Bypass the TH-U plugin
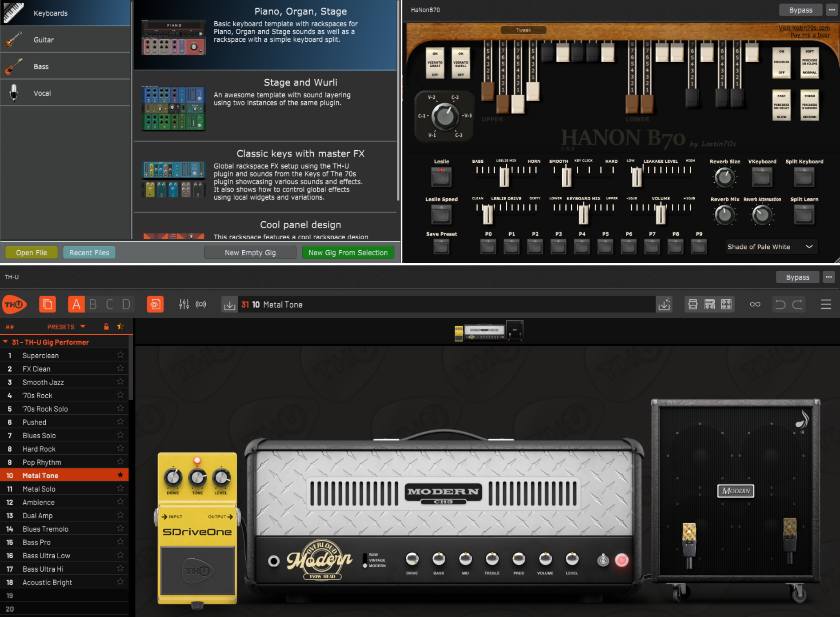Image resolution: width=840 pixels, height=617 pixels. tap(797, 277)
